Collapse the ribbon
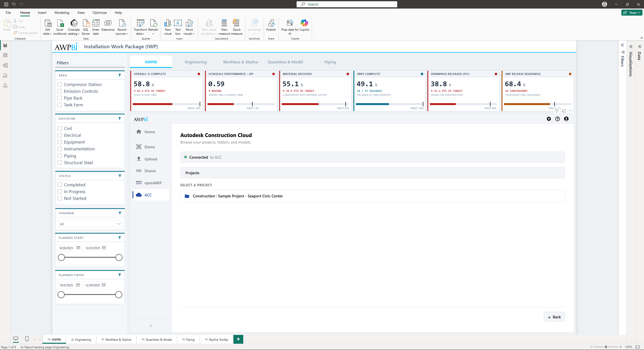644x350 pixels. pyautogui.click(x=641, y=38)
